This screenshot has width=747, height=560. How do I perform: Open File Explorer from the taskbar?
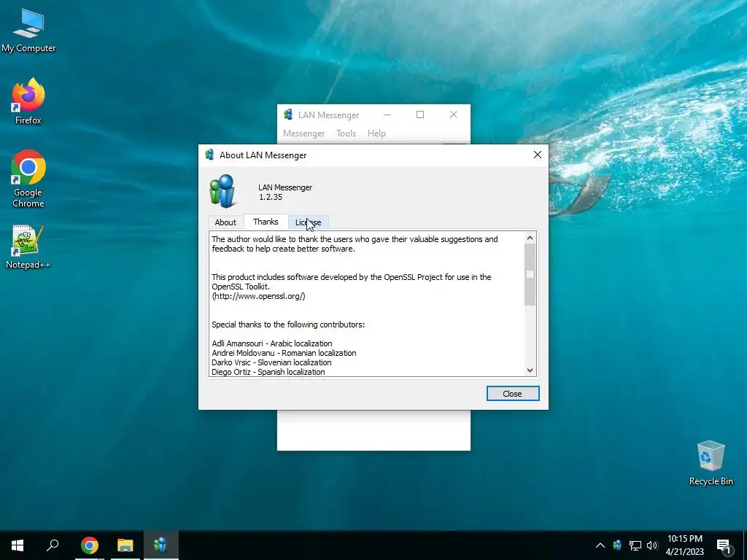click(x=125, y=545)
